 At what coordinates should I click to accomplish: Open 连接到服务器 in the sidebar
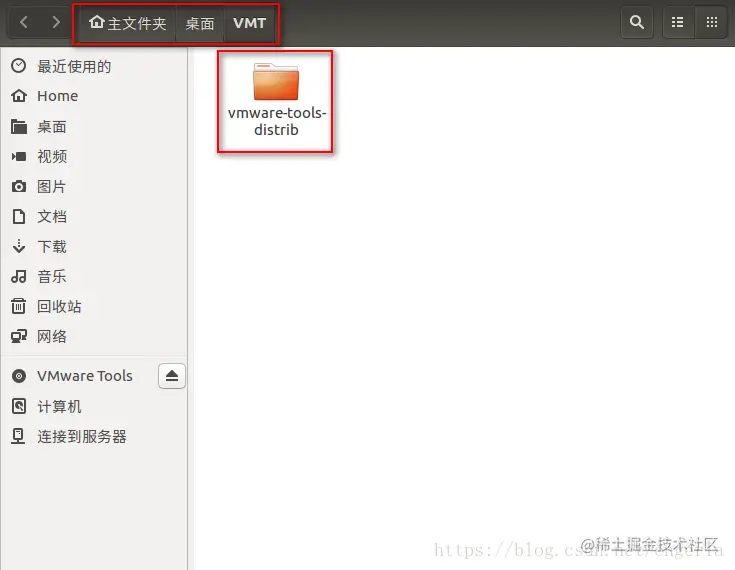click(94, 436)
